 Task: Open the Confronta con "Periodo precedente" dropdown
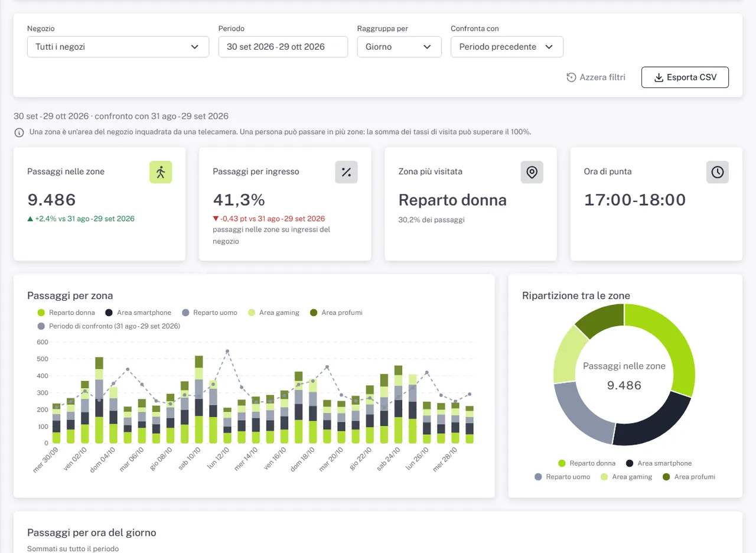(x=507, y=47)
